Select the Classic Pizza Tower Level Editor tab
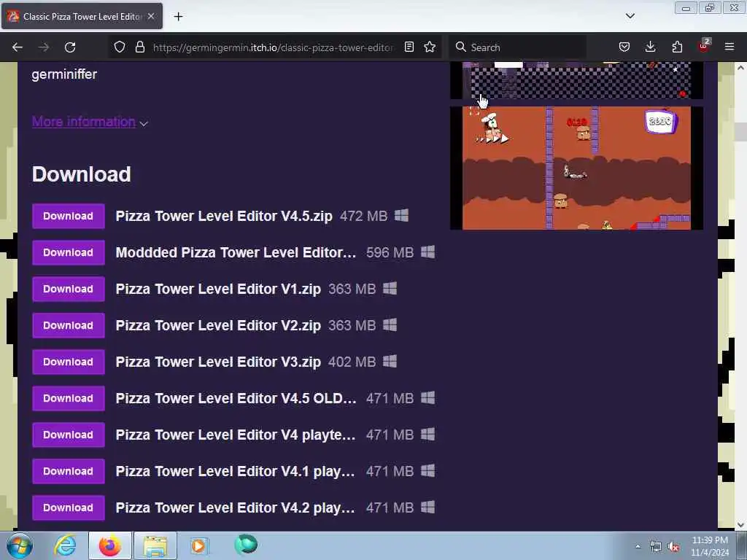747x560 pixels. [x=82, y=17]
